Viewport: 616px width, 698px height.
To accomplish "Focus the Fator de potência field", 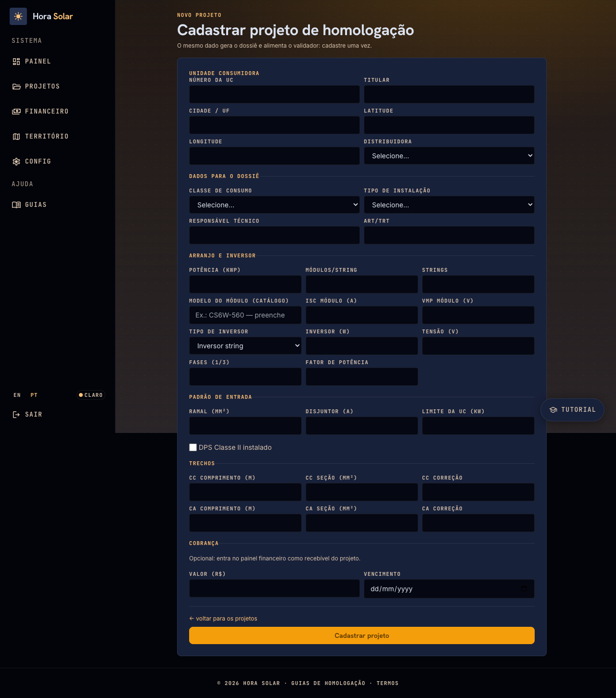I will (x=362, y=377).
